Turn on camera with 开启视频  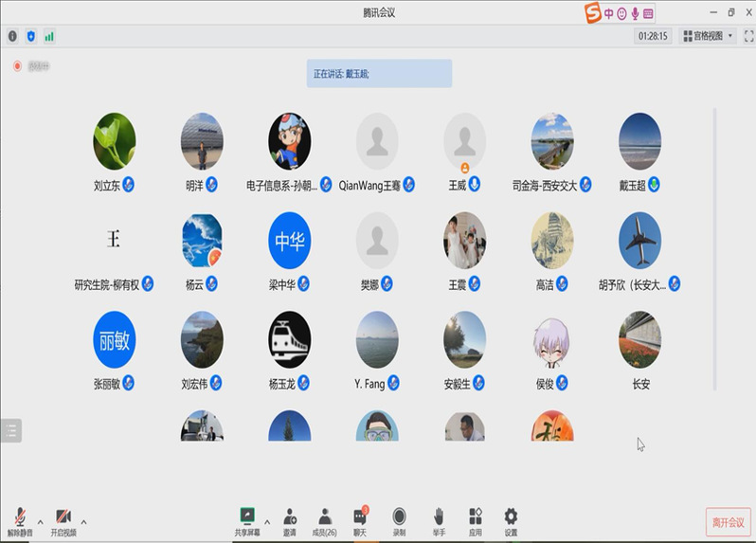point(63,518)
